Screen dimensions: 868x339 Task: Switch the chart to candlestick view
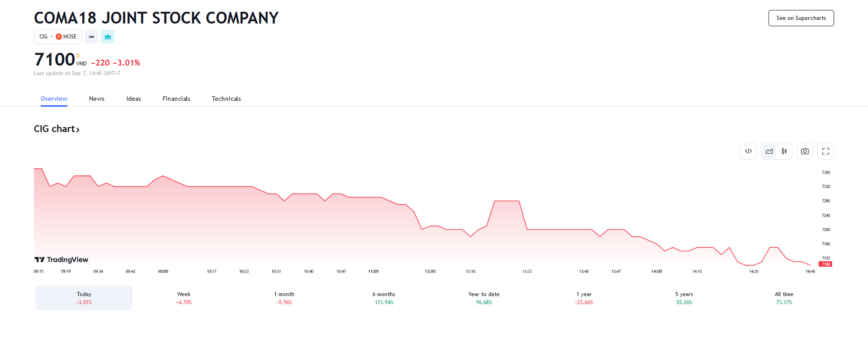(x=784, y=151)
